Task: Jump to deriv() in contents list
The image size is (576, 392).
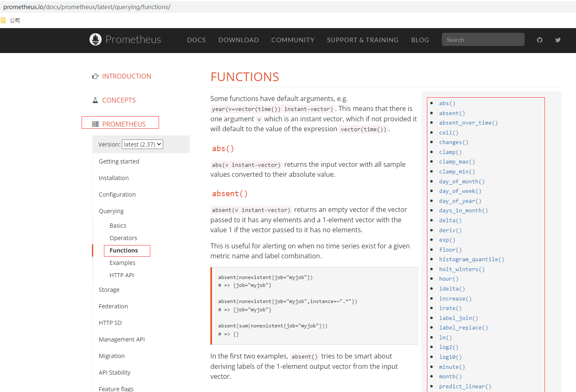Action: (x=451, y=231)
